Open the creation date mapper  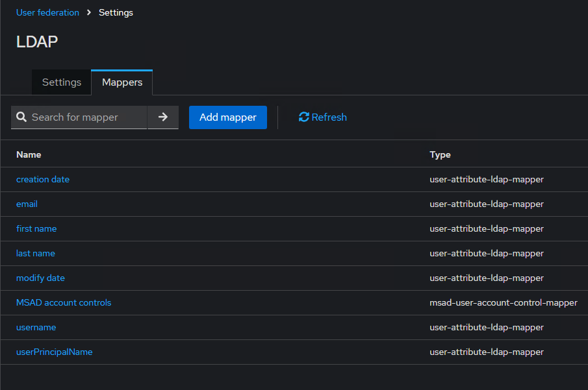coord(43,179)
